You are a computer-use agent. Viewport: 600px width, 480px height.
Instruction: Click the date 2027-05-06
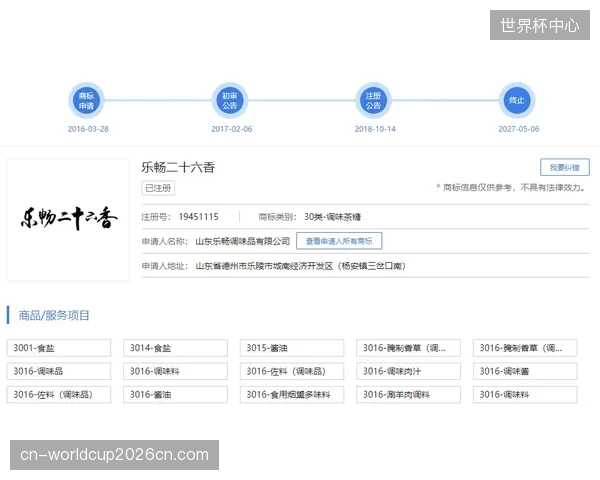click(x=518, y=129)
